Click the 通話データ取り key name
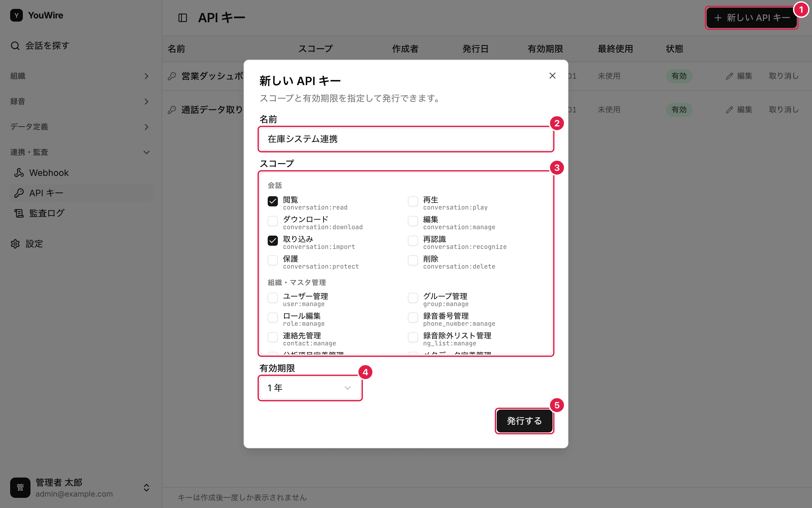Screen dimensions: 812x508 coord(213,110)
